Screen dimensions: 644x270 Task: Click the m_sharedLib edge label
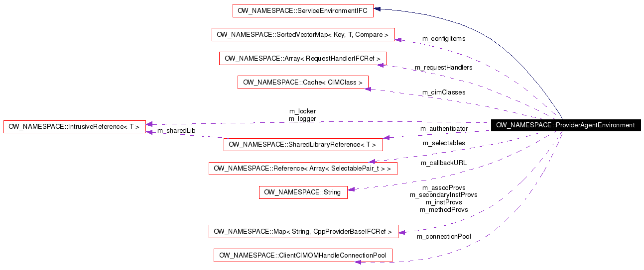coord(176,130)
